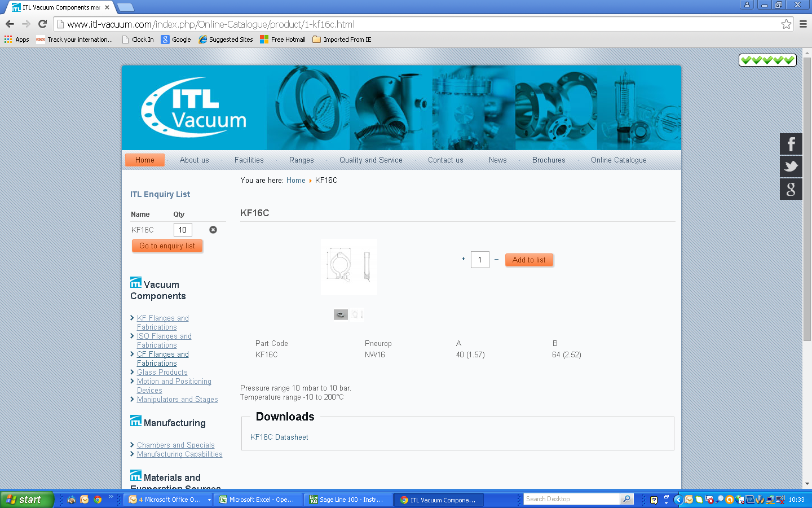
Task: Open the Glass Products link
Action: click(x=162, y=372)
